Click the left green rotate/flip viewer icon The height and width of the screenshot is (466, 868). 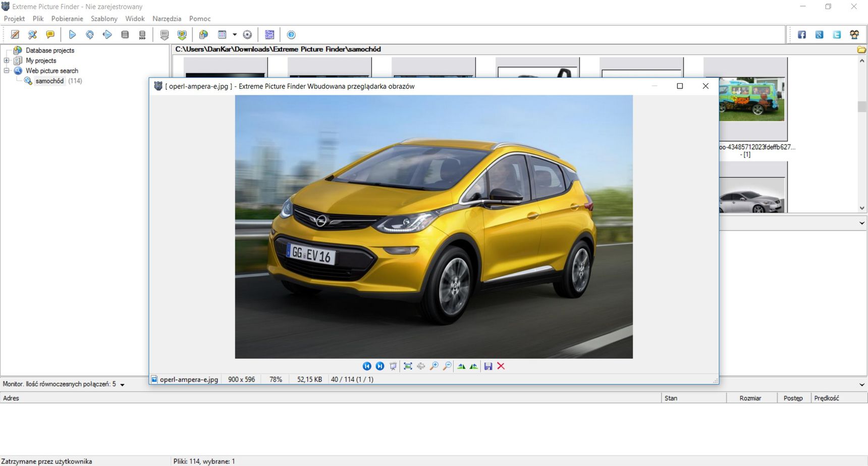[x=461, y=366]
